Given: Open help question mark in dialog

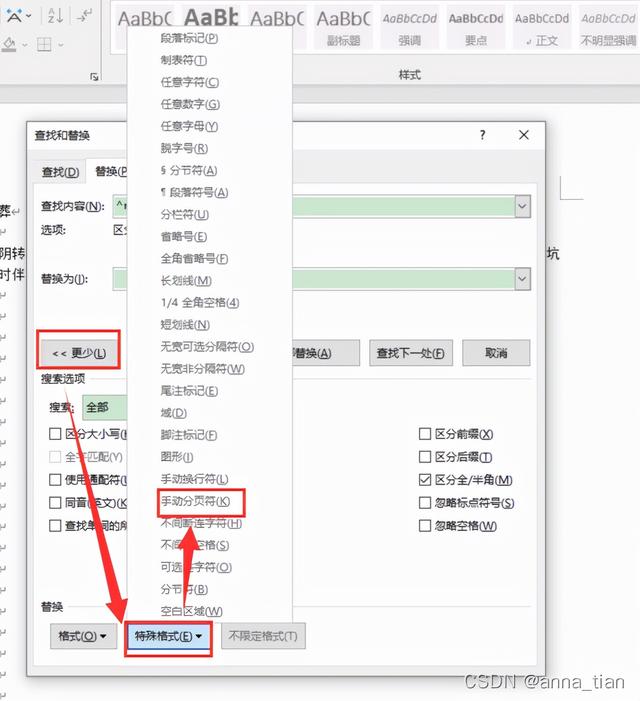Looking at the screenshot, I should point(482,135).
